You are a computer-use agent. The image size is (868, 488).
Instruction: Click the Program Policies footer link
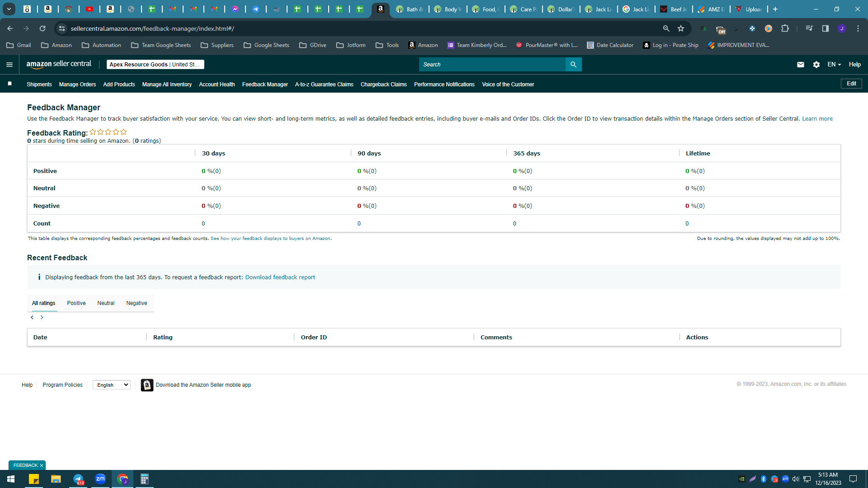click(63, 385)
